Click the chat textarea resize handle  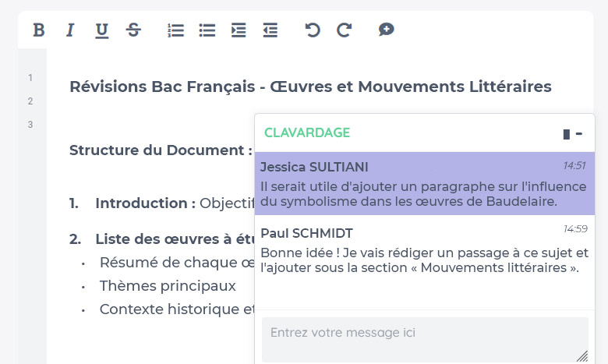[582, 356]
